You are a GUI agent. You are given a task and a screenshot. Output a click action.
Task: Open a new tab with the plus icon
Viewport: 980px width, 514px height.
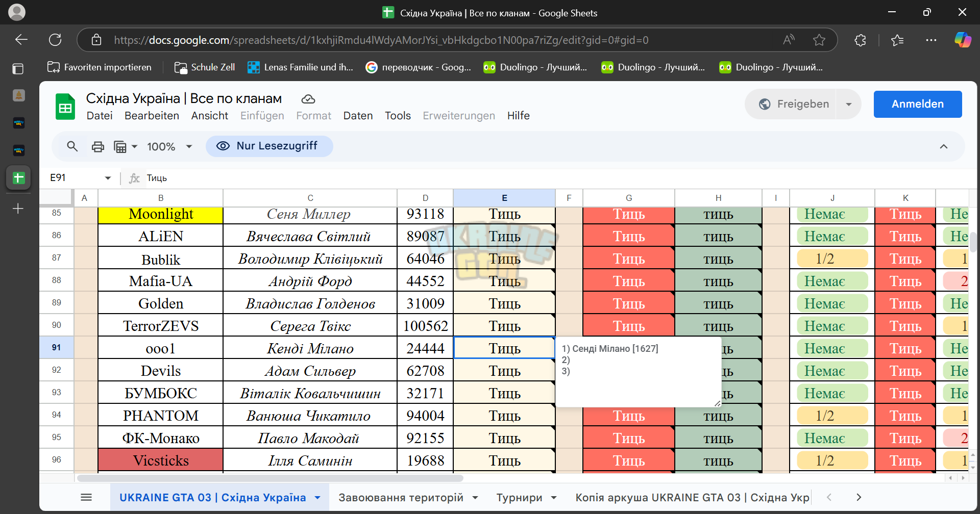coord(18,209)
